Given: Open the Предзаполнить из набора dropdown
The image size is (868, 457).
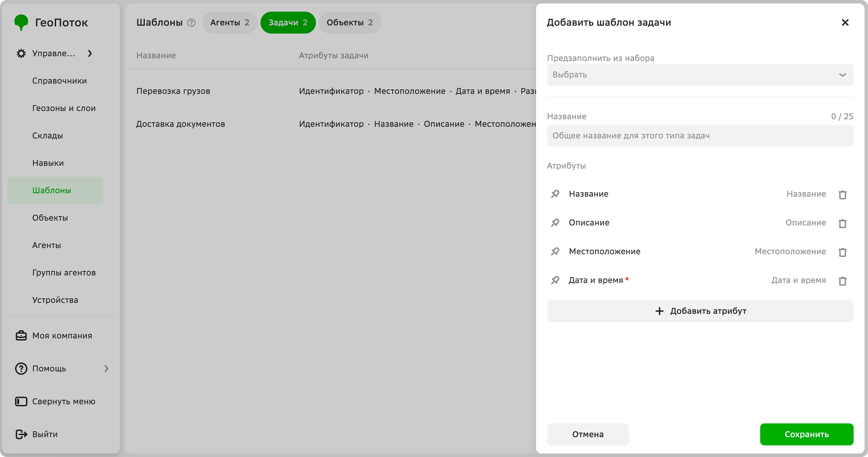Looking at the screenshot, I should (700, 74).
